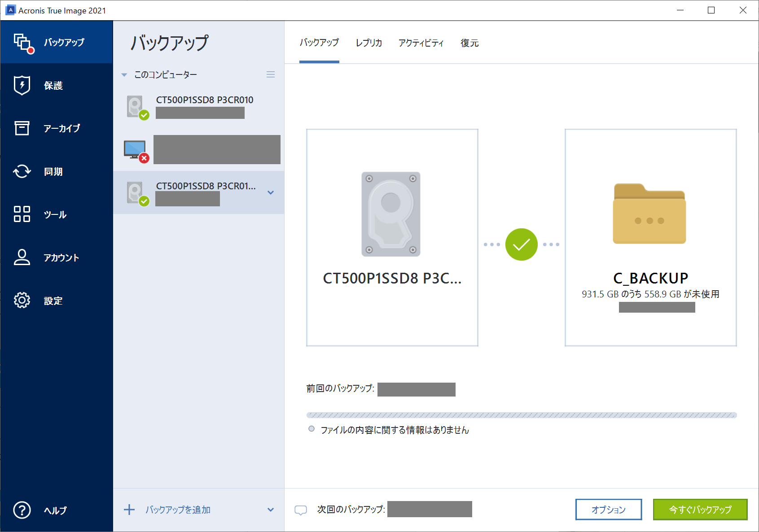Click the バックアップ panel heading
Viewport: 759px width, 532px height.
[170, 43]
